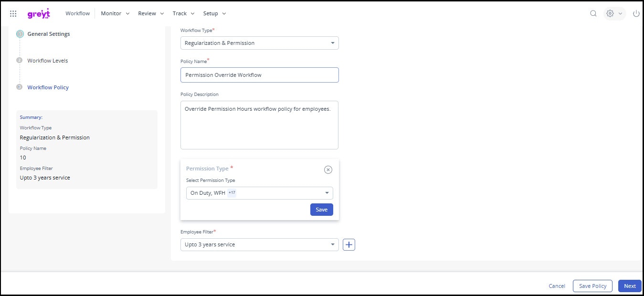This screenshot has width=644, height=296.
Task: Open the Select Permission Type dropdown
Action: click(327, 193)
